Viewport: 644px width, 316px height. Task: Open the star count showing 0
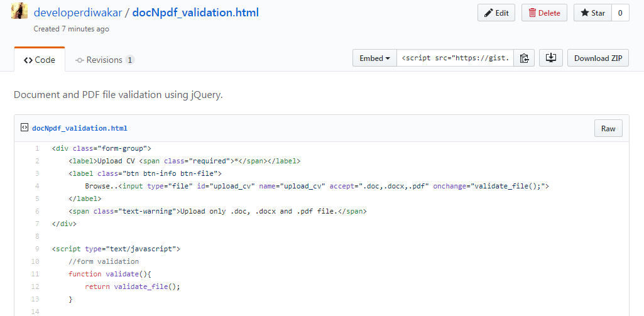pyautogui.click(x=620, y=13)
